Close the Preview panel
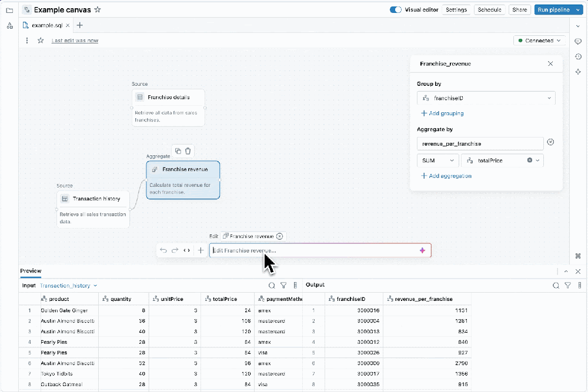The height and width of the screenshot is (392, 588). 578,272
